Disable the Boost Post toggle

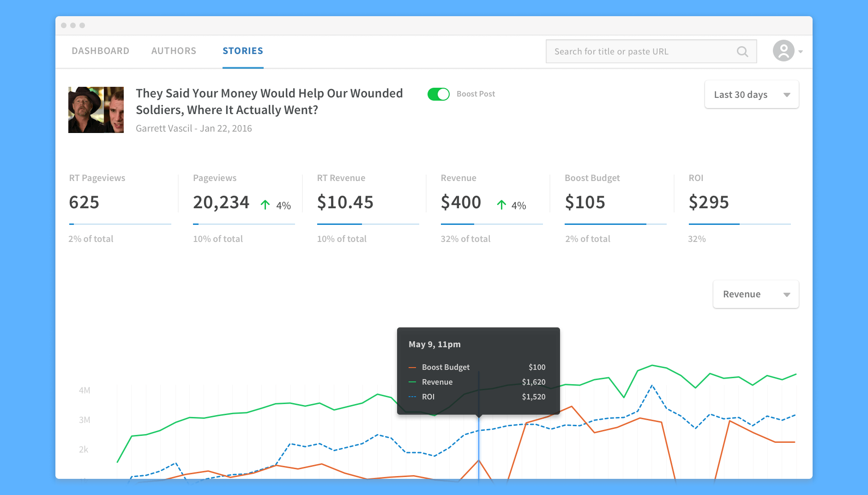click(438, 94)
